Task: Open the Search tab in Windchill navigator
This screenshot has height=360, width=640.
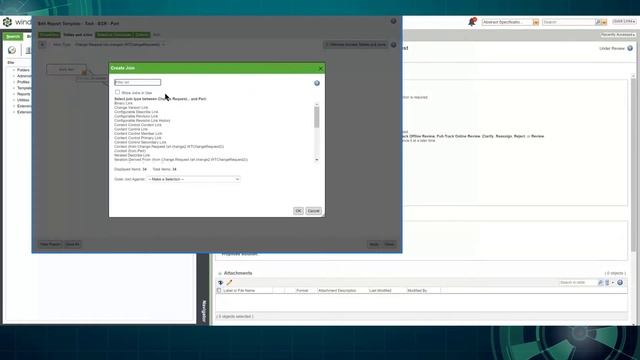Action: (x=13, y=36)
